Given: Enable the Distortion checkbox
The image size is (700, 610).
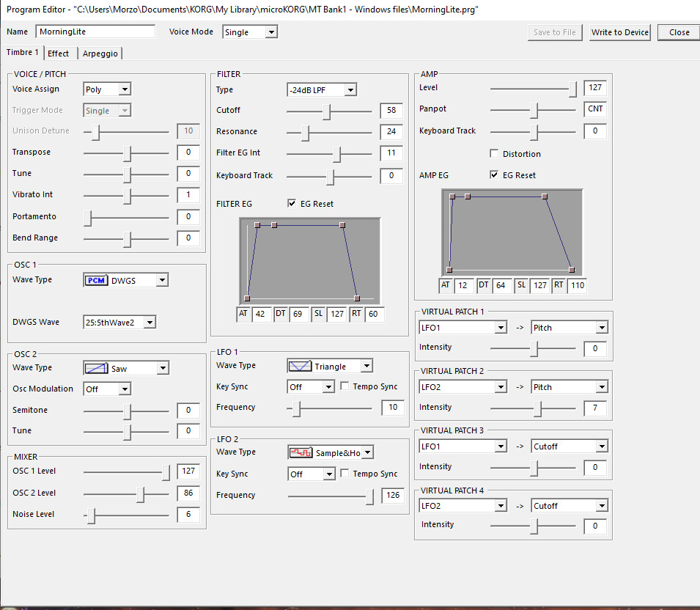Looking at the screenshot, I should pyautogui.click(x=494, y=154).
